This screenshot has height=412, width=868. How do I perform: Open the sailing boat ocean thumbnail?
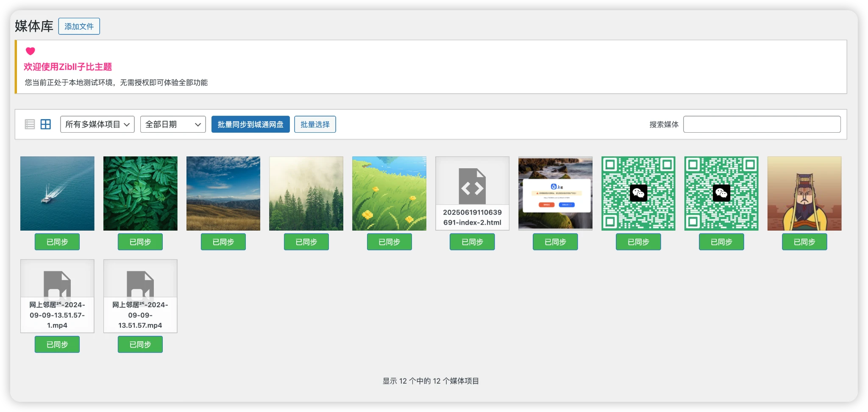(57, 193)
